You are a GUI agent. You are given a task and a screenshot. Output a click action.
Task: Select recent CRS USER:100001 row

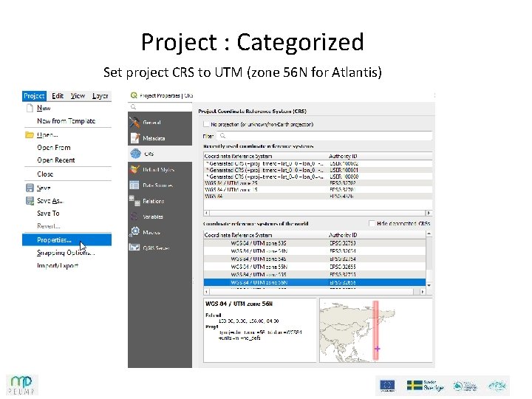click(x=318, y=170)
